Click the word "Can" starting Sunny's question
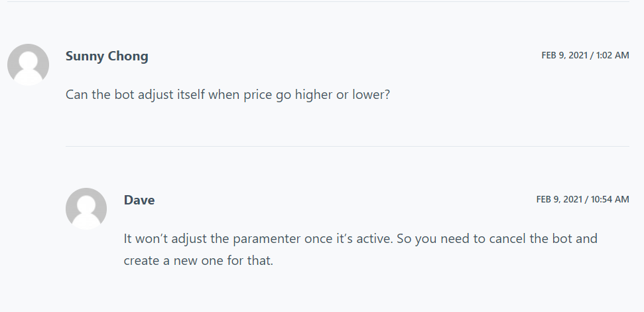644x312 pixels. 76,95
